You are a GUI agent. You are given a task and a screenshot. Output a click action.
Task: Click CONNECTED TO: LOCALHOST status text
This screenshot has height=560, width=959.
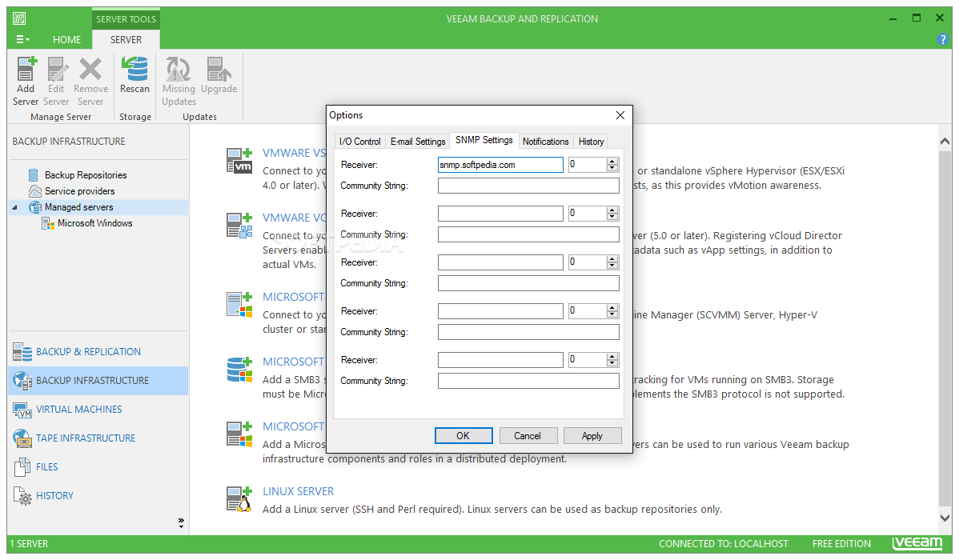click(x=724, y=543)
